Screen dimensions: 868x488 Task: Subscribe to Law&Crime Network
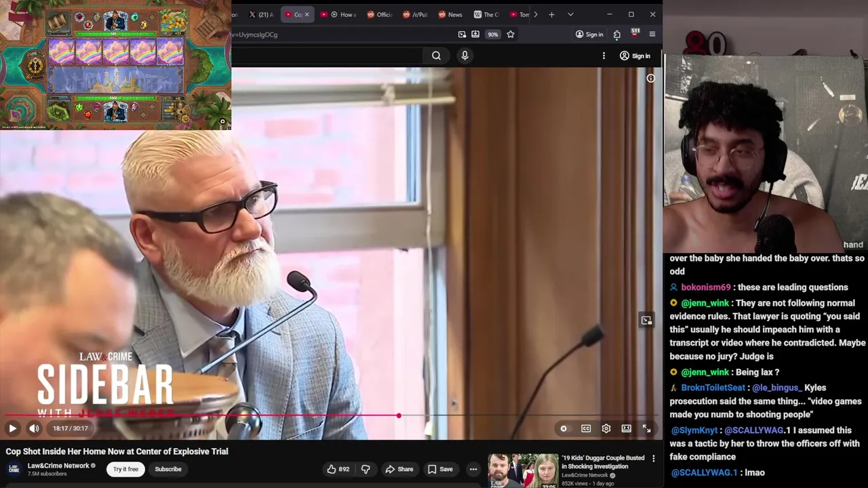[x=168, y=469]
